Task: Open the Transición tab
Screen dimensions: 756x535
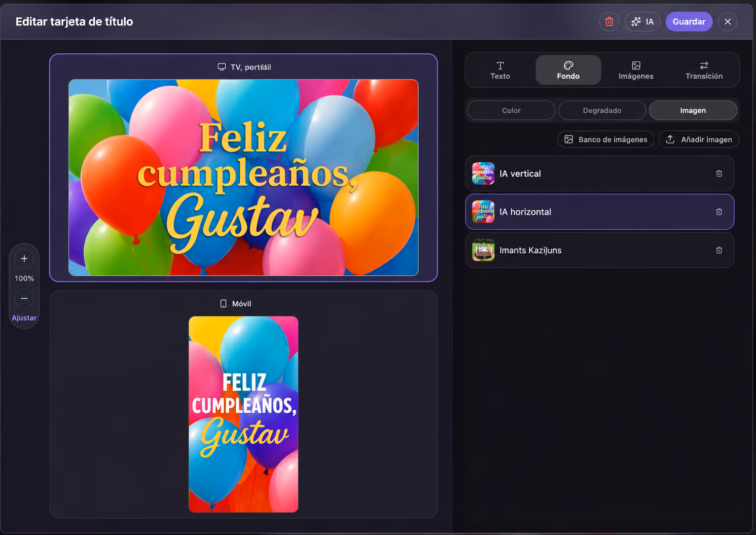Action: 704,70
